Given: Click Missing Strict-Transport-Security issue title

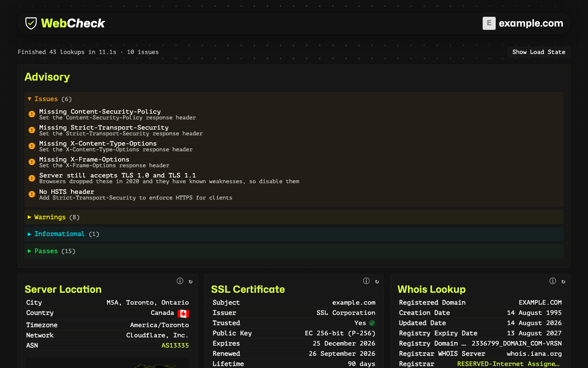Looking at the screenshot, I should point(104,128).
